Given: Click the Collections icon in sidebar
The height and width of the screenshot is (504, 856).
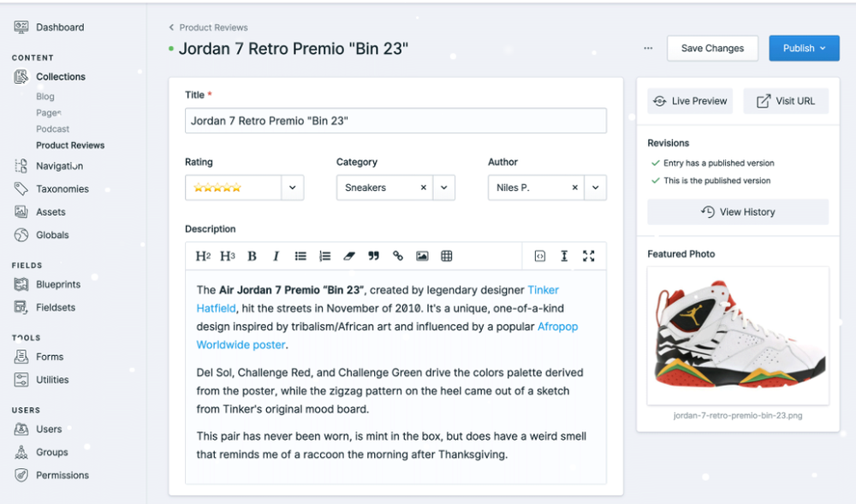Looking at the screenshot, I should click(21, 77).
